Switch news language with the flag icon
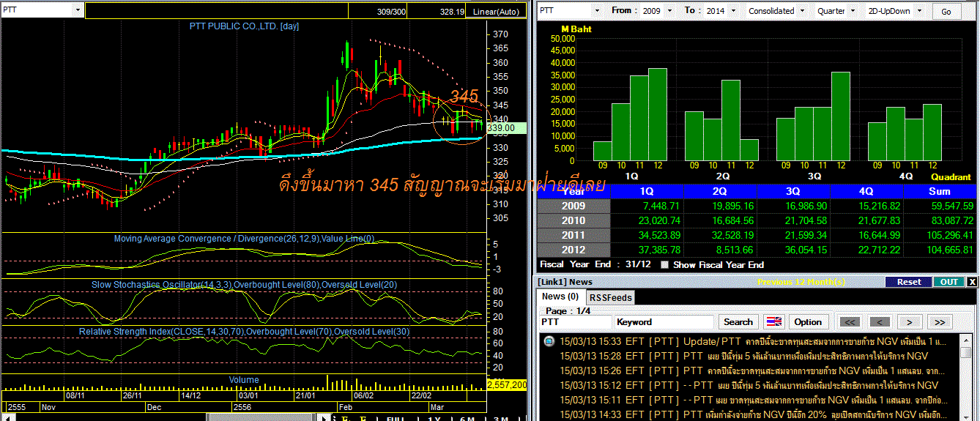Screen dimensions: 980x421 775,321
